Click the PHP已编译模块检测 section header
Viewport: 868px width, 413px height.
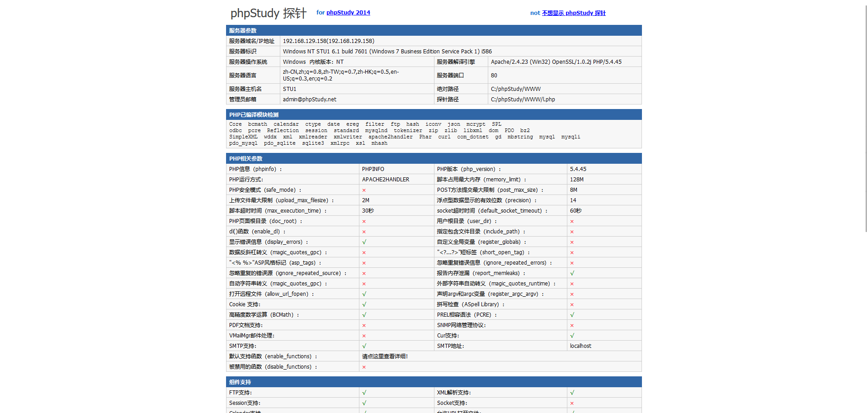[434, 115]
